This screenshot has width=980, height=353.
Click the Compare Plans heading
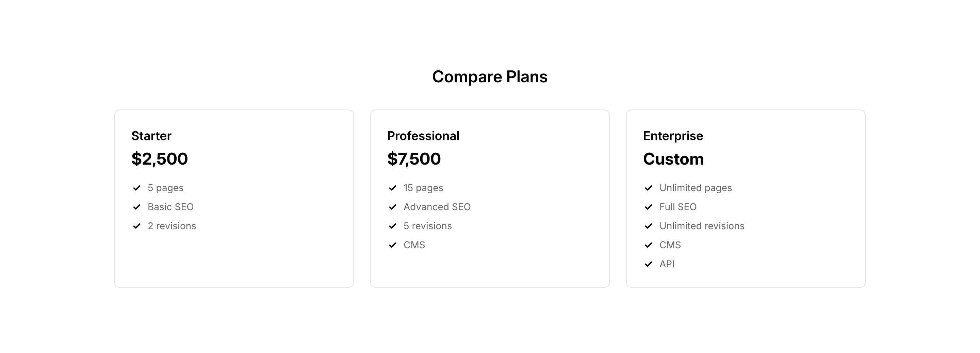click(490, 77)
